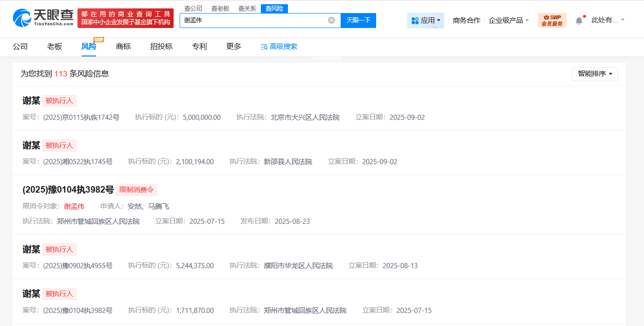Select 查关系 search tab
This screenshot has width=644, height=326.
pos(247,8)
